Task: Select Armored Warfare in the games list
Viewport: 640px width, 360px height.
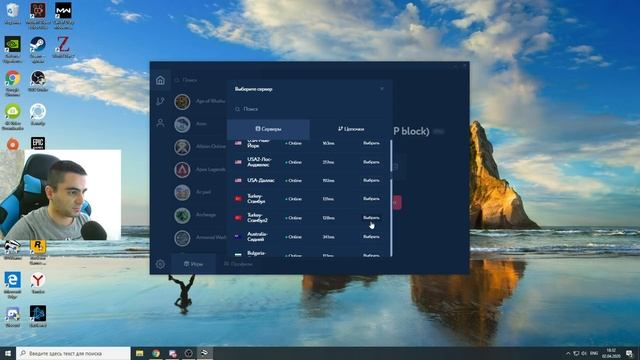Action: 200,238
